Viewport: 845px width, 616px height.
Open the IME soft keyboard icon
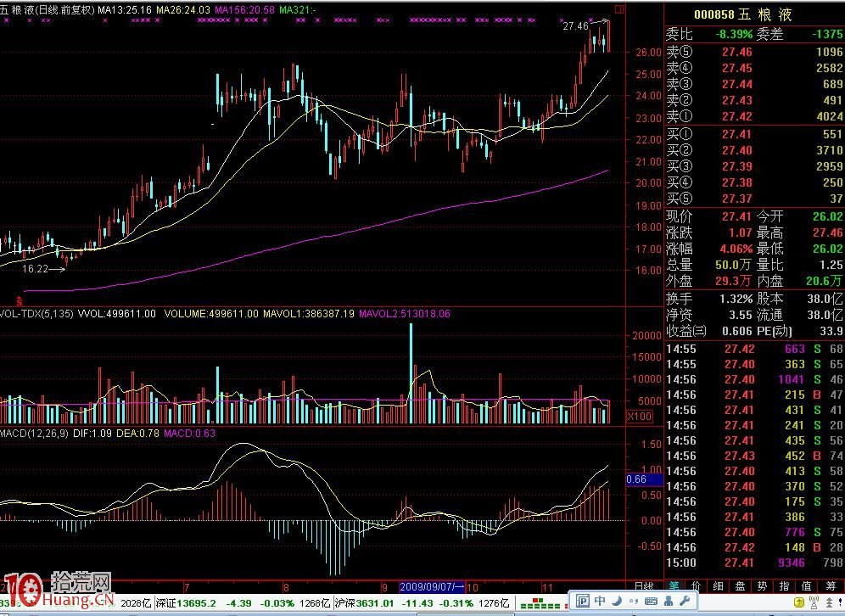pos(651,601)
